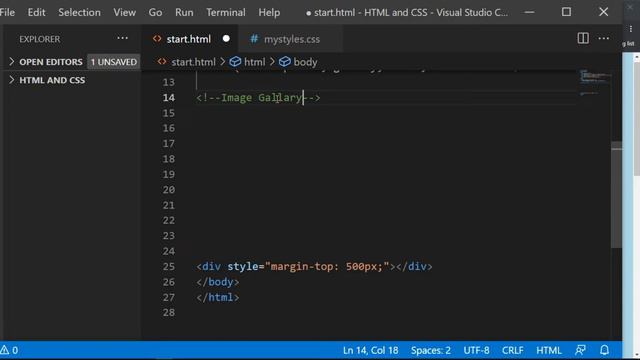Click the HTML file icon on start.html tab

(x=157, y=39)
